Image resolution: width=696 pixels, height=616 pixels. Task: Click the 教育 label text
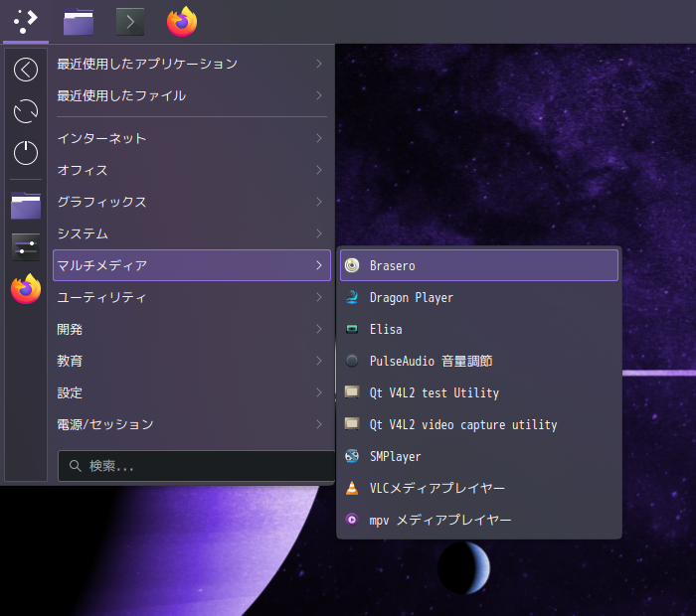coord(70,361)
